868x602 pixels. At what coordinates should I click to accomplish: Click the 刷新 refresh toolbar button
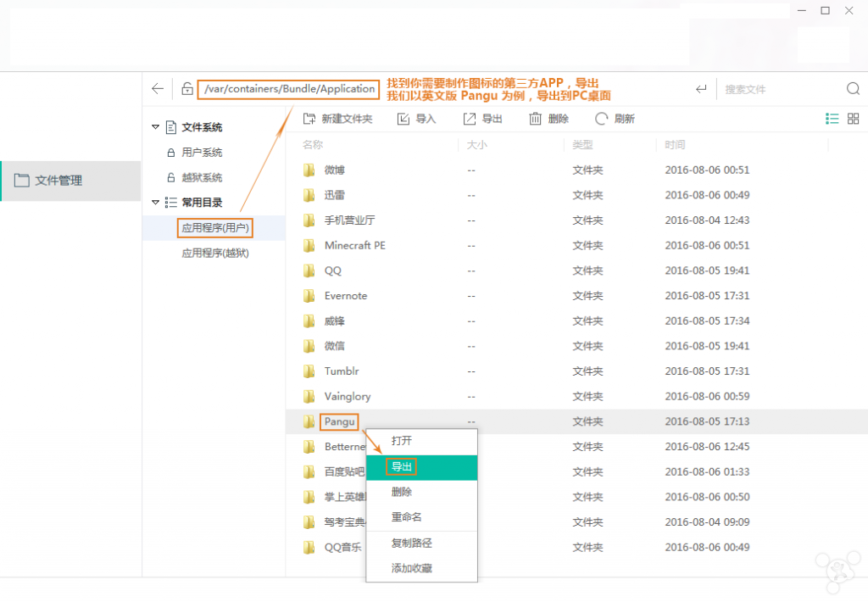615,119
